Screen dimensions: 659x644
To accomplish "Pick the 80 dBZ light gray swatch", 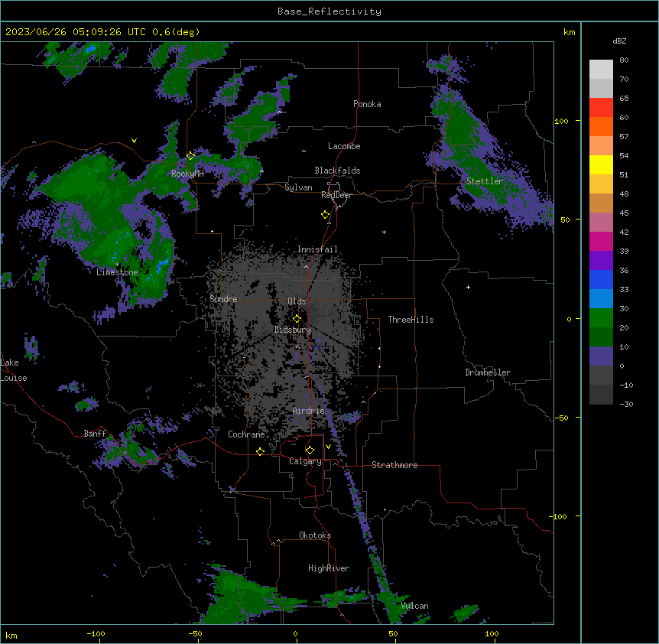I will click(x=601, y=70).
